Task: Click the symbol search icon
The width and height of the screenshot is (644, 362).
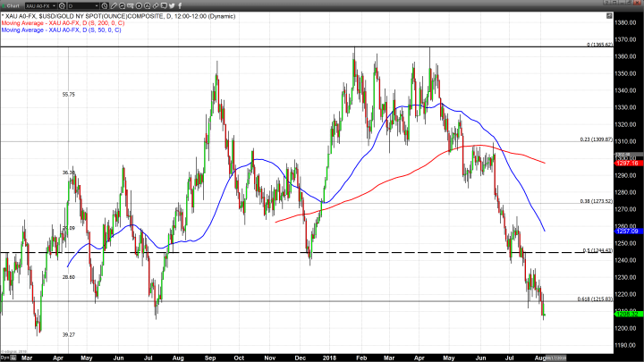Action: pyautogui.click(x=62, y=5)
